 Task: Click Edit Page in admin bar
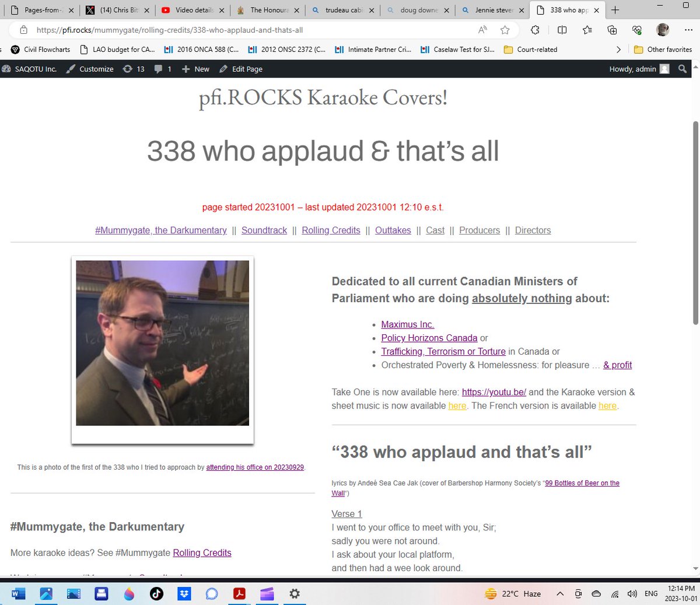pyautogui.click(x=241, y=69)
